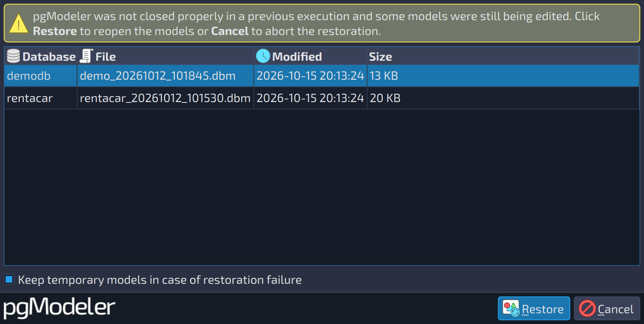Image resolution: width=644 pixels, height=324 pixels.
Task: Toggle Keep temporary models checkbox
Action: click(x=9, y=279)
